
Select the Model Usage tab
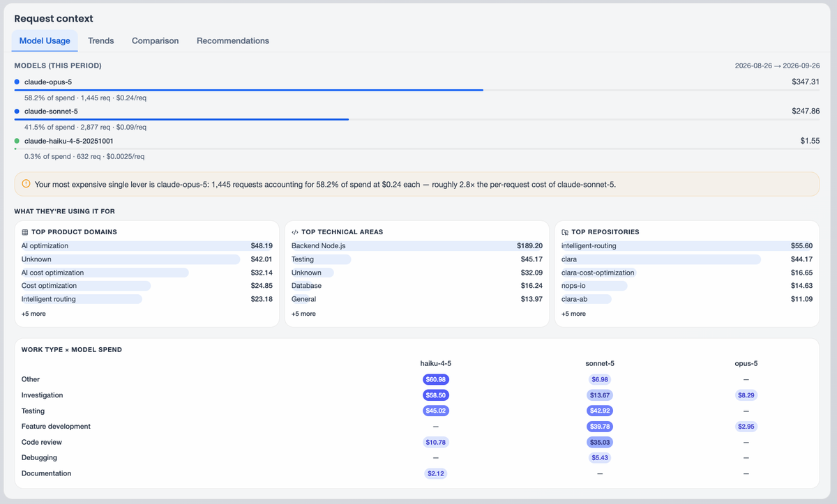pos(45,40)
